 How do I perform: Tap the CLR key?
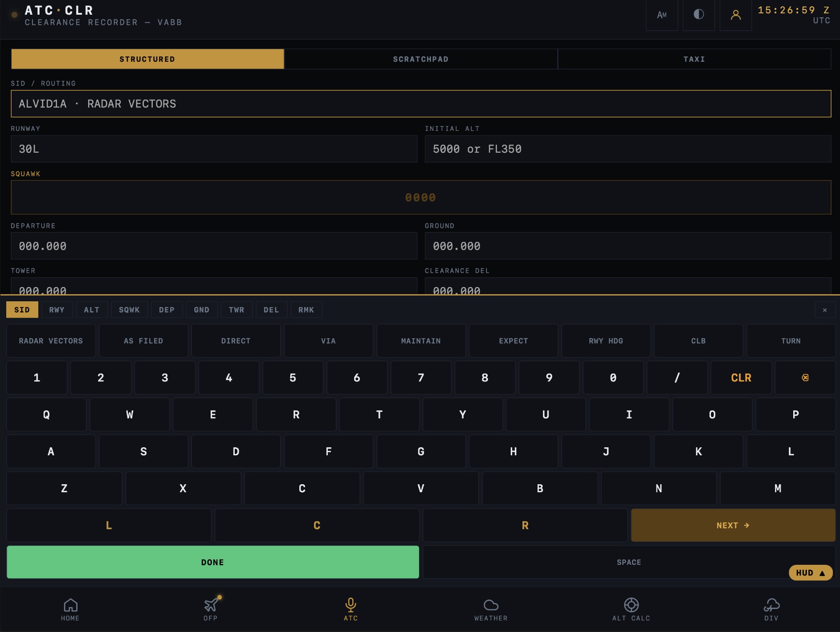point(741,377)
